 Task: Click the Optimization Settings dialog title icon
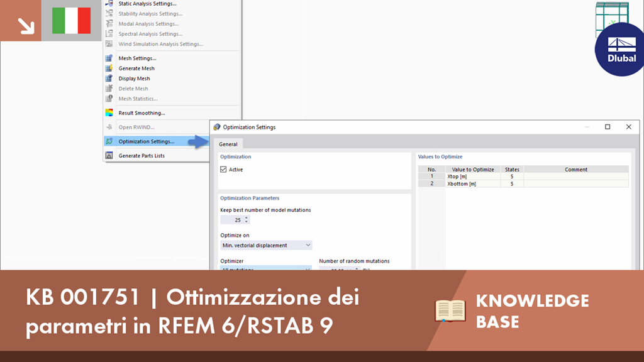click(x=217, y=127)
